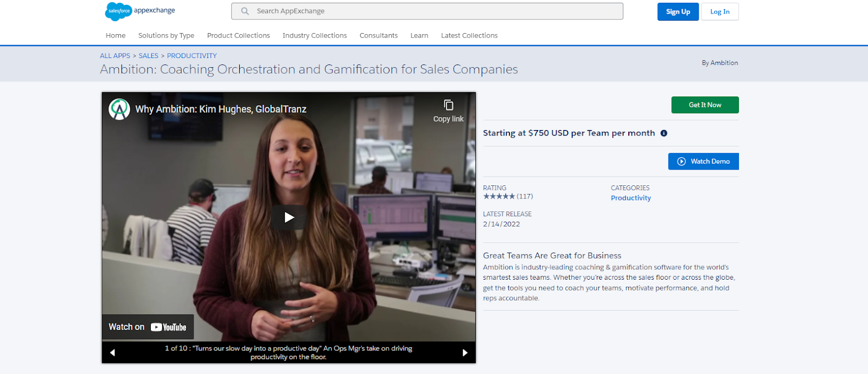This screenshot has height=374, width=868.
Task: Click the Starting at $750 USD pricing text
Action: pyautogui.click(x=569, y=133)
